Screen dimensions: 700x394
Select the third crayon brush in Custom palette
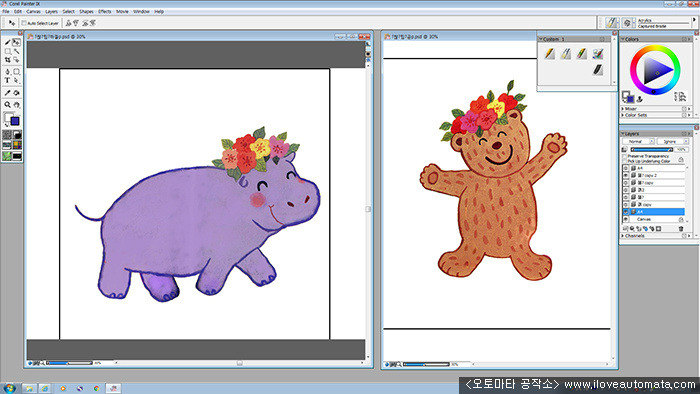[581, 54]
